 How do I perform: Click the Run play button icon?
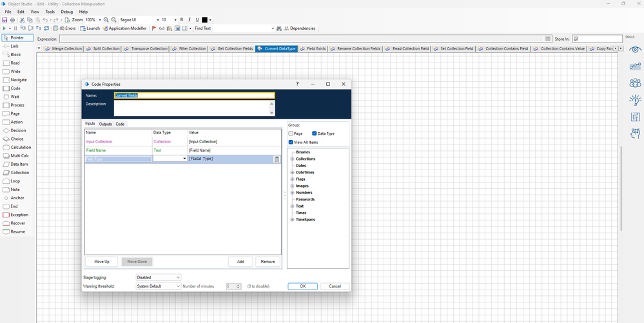pyautogui.click(x=5, y=28)
